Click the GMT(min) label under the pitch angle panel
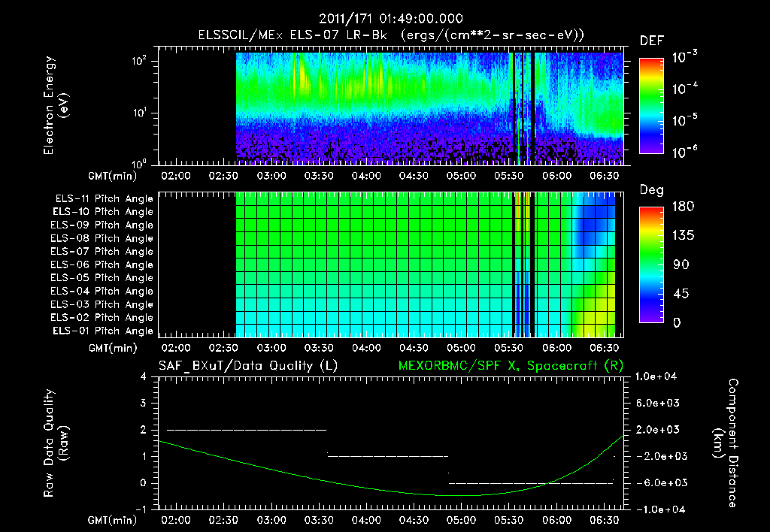Viewport: 770px width, 532px height. click(x=113, y=349)
